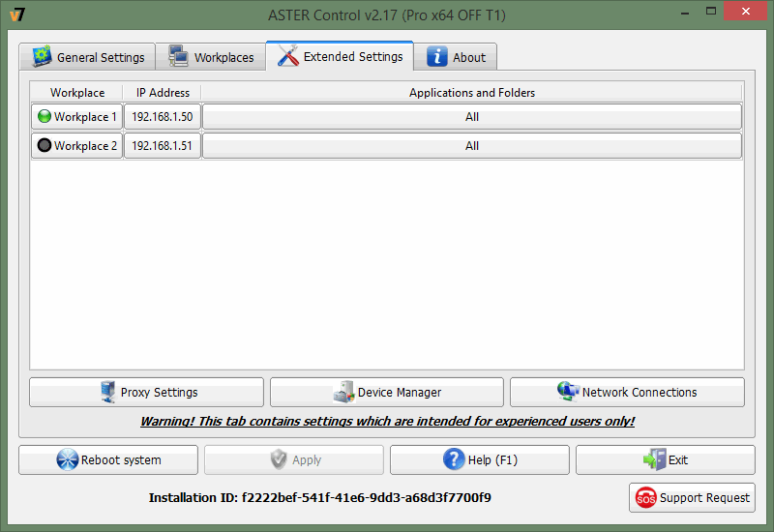The width and height of the screenshot is (774, 532).
Task: Open Applications and Folders for Workplace 1
Action: pos(471,117)
